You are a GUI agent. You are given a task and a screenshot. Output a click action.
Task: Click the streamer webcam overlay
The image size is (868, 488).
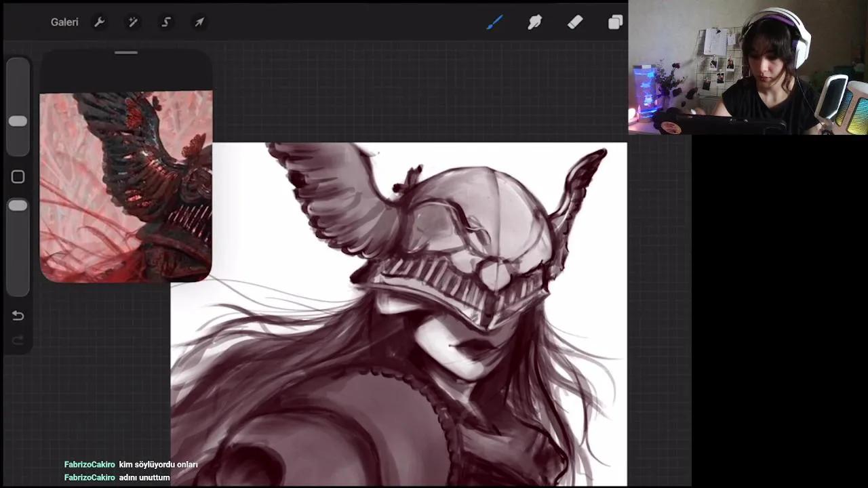(746, 68)
